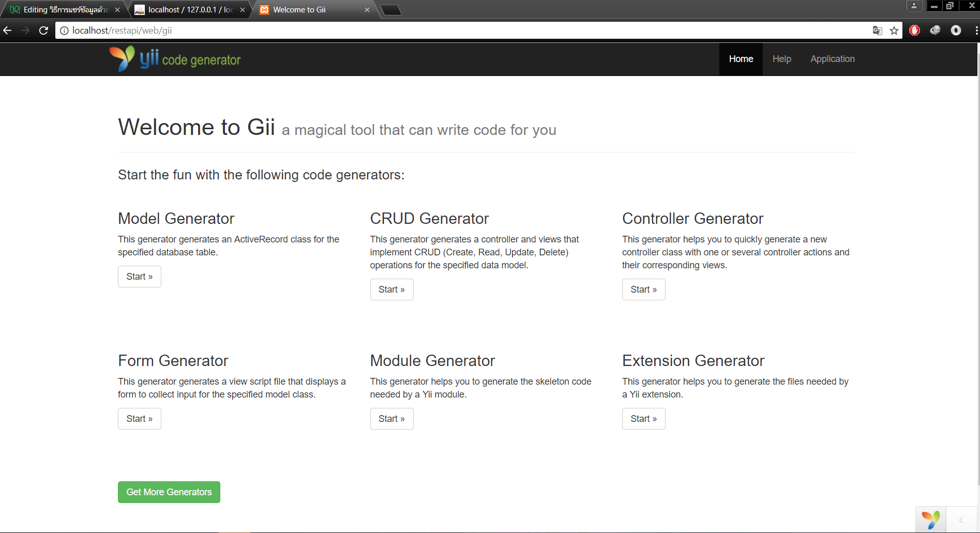The height and width of the screenshot is (533, 980).
Task: Click the Controller Generator heading
Action: (692, 219)
